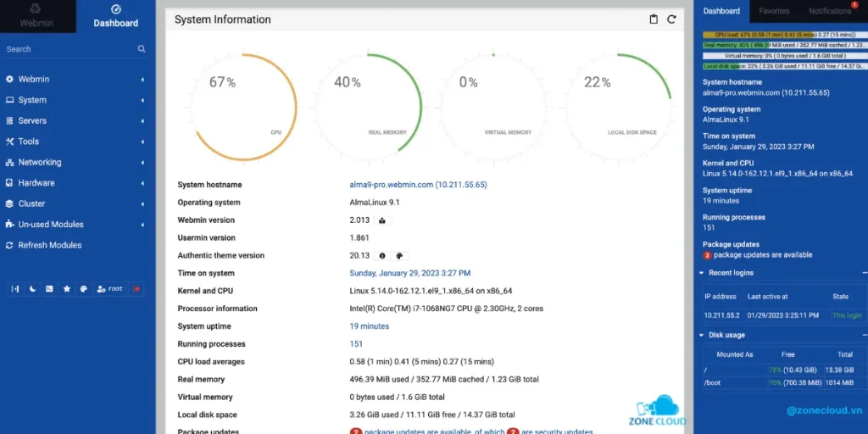
Task: Open alma9-pro.webmin.com hostname link
Action: (418, 185)
